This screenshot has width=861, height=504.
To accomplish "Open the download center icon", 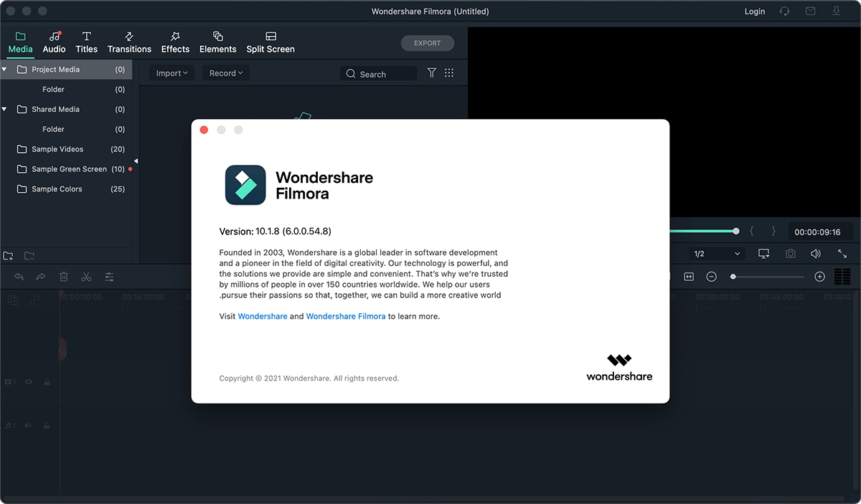I will pyautogui.click(x=836, y=11).
